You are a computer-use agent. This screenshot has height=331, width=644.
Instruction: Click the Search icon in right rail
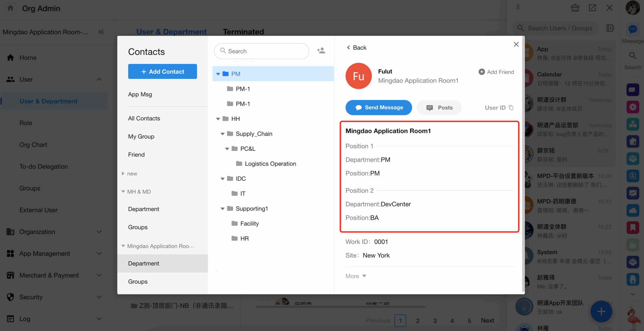coord(633,56)
